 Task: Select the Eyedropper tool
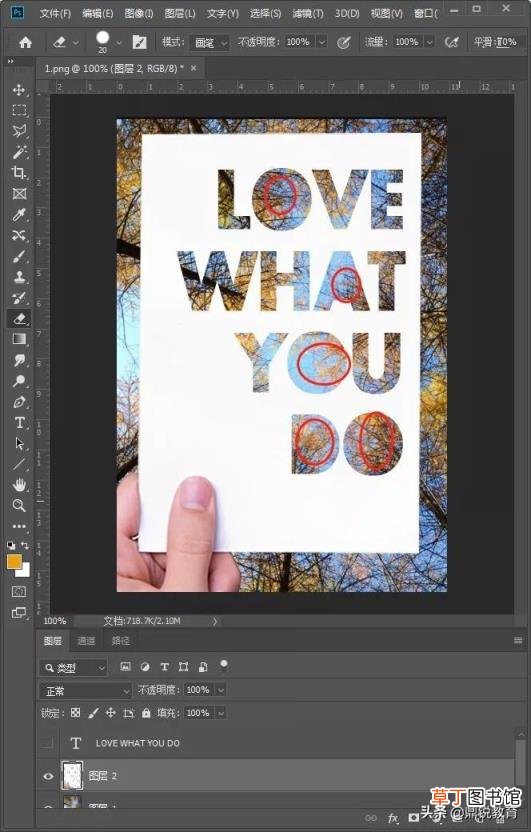click(x=19, y=214)
